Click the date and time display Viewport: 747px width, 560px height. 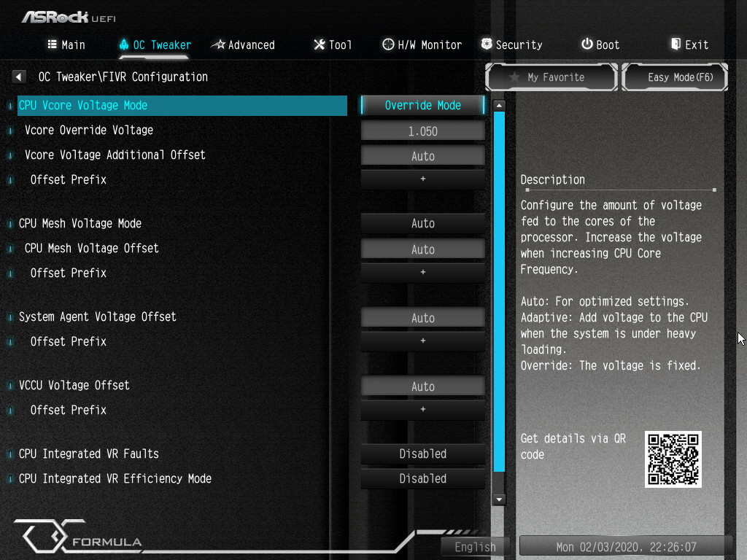coord(626,547)
